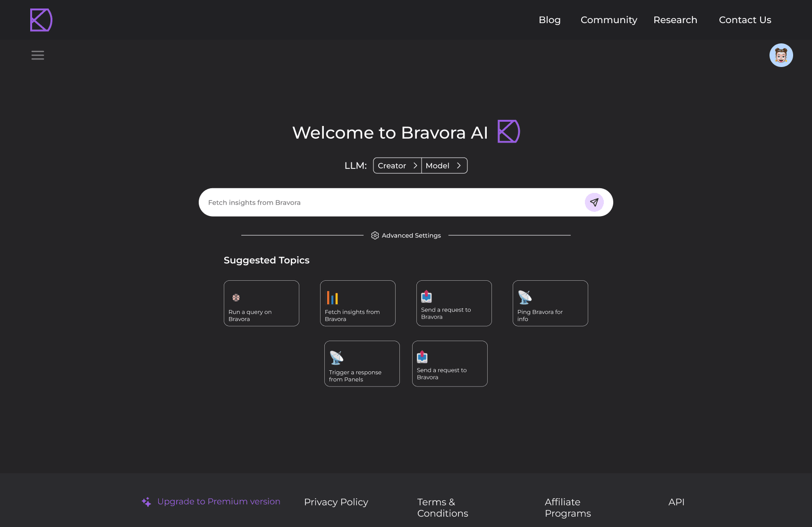Click the Bravora logo in the header

[41, 20]
